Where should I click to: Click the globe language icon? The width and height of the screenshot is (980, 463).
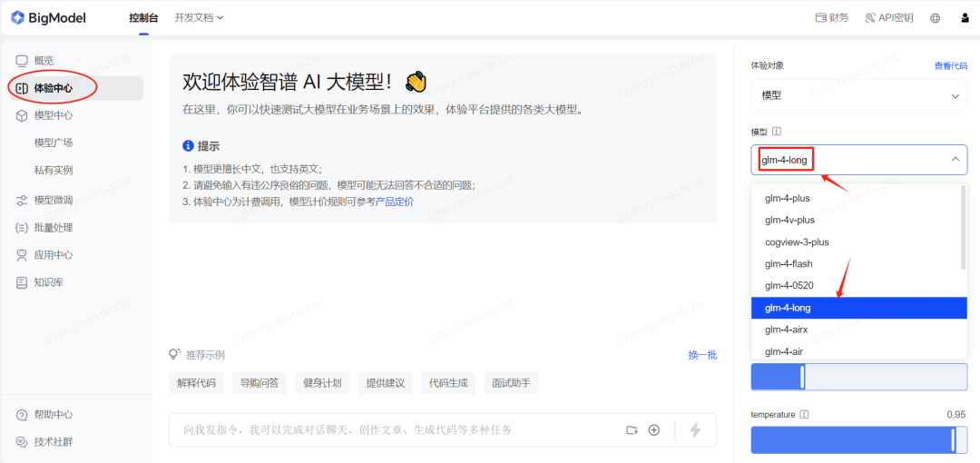(935, 18)
